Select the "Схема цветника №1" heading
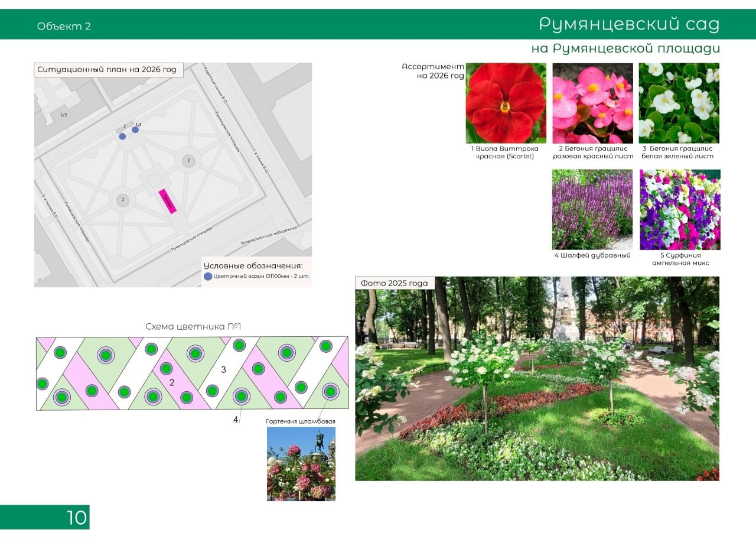The image size is (756, 539). [x=193, y=327]
